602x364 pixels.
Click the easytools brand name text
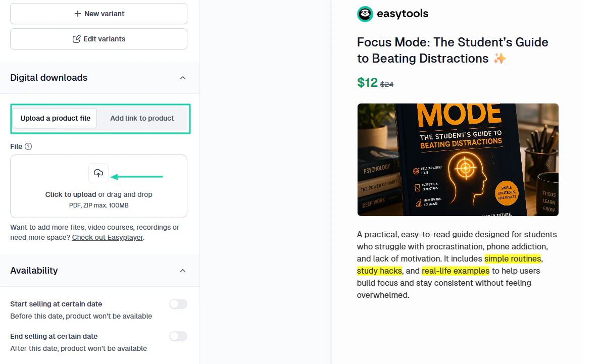click(403, 14)
